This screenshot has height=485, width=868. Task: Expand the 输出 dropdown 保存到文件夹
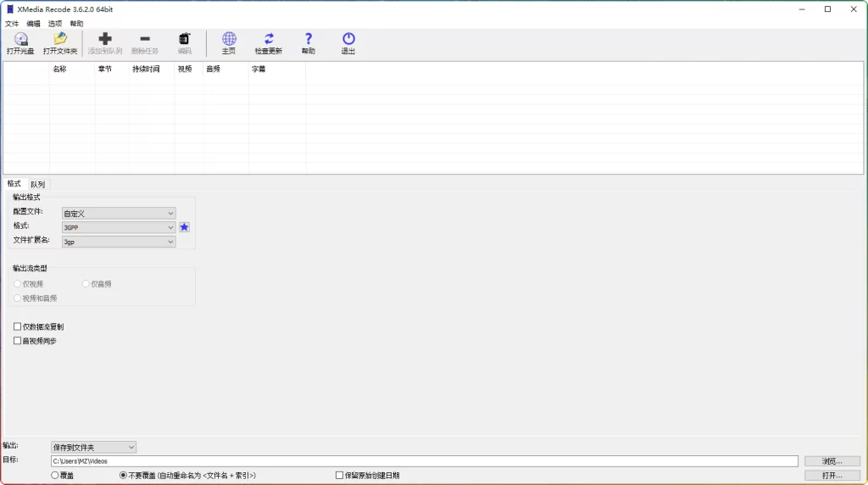[93, 448]
